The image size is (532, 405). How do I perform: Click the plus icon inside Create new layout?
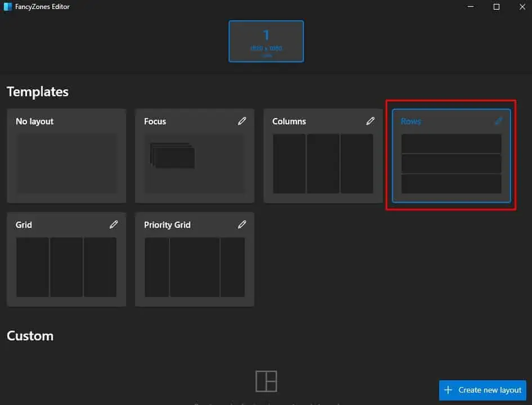click(448, 390)
